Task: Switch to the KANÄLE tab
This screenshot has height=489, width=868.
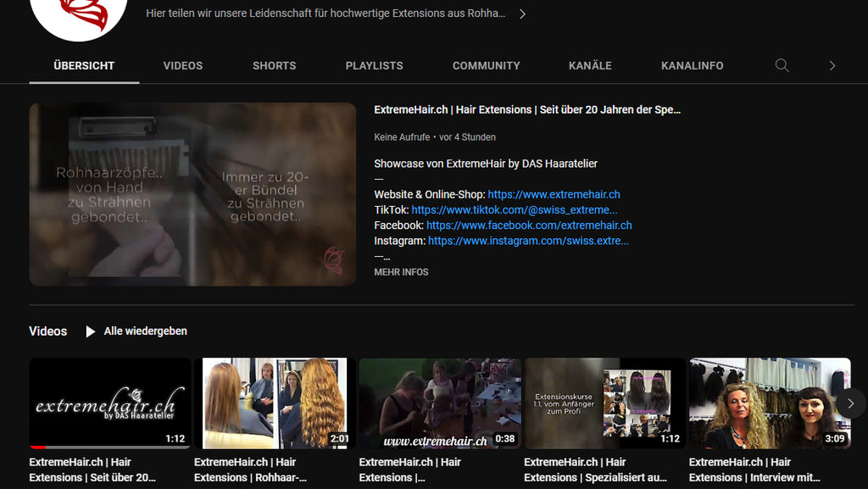Action: coord(590,65)
